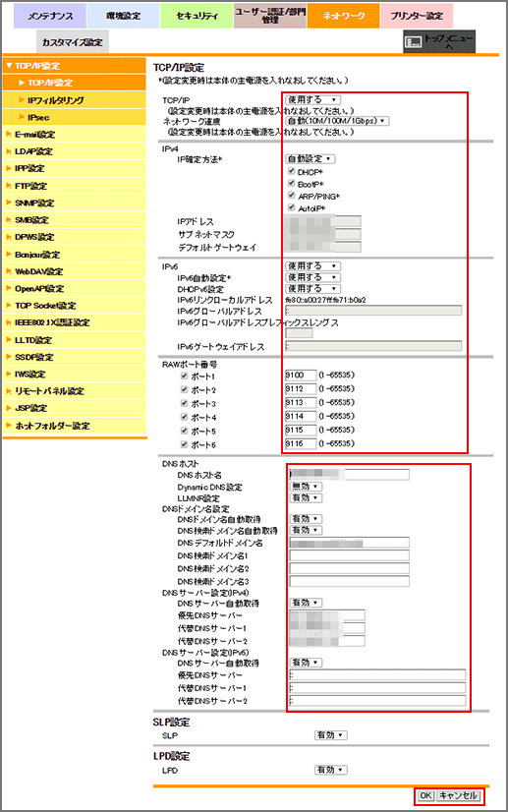This screenshot has width=508, height=812.
Task: Open the カスタマイズ設定 tab
Action: click(73, 42)
